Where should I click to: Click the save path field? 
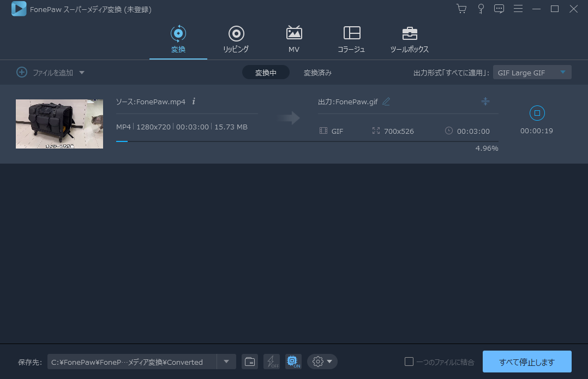click(x=131, y=362)
